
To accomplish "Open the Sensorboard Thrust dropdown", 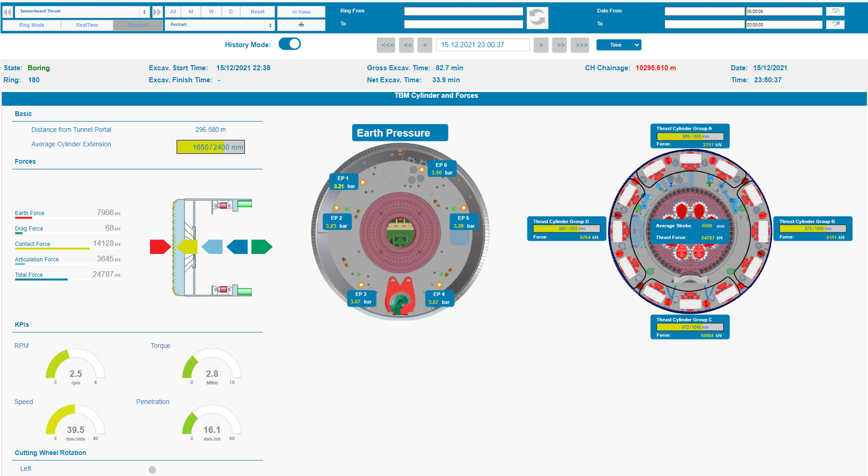I will pyautogui.click(x=83, y=11).
